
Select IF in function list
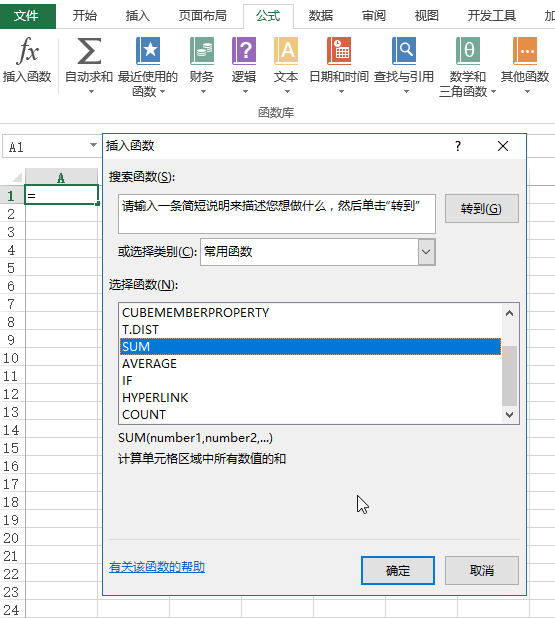coord(310,380)
